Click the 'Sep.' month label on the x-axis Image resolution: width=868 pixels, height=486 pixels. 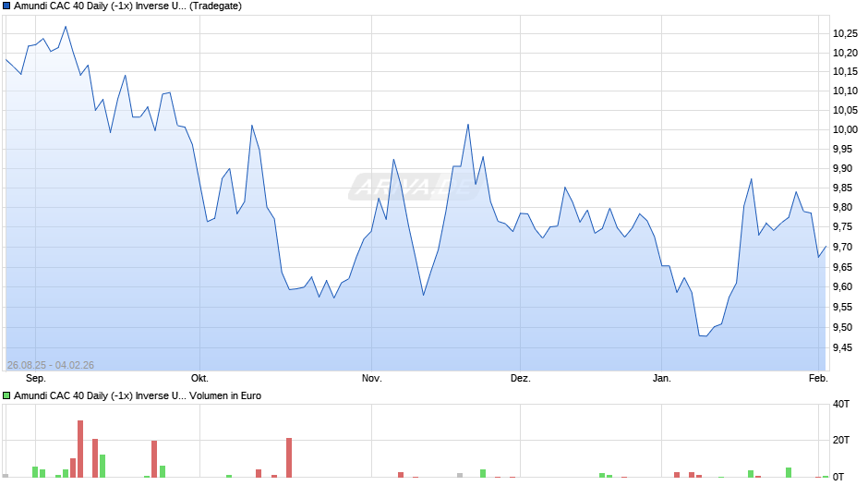click(36, 379)
